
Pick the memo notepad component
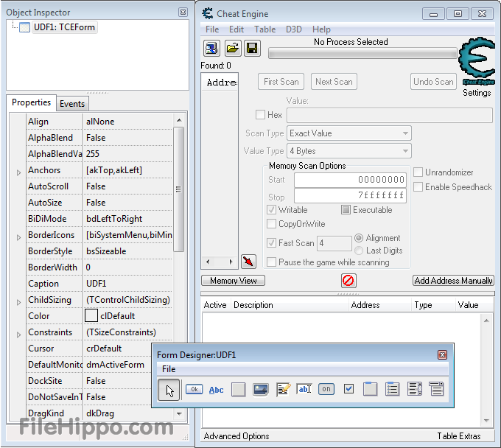[x=284, y=390]
